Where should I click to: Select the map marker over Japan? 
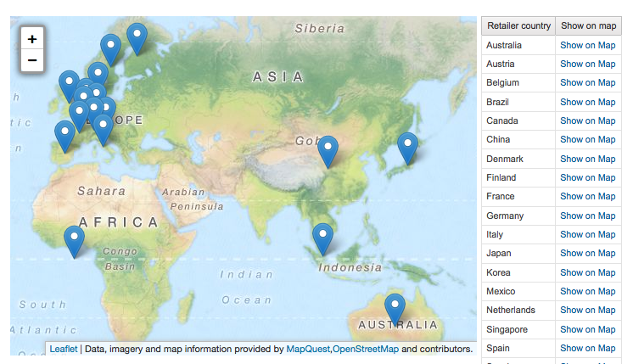[x=408, y=148]
